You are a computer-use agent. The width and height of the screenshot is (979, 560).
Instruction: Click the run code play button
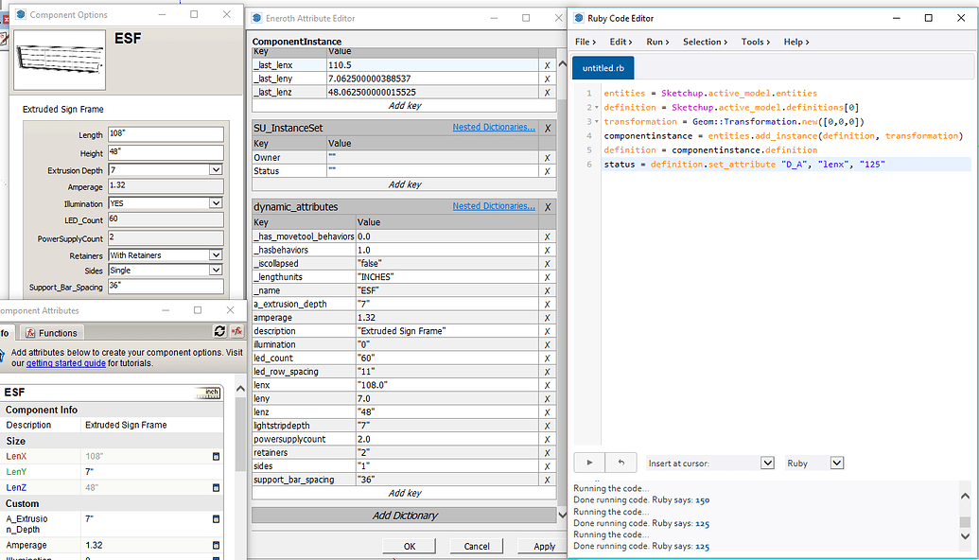coord(590,463)
